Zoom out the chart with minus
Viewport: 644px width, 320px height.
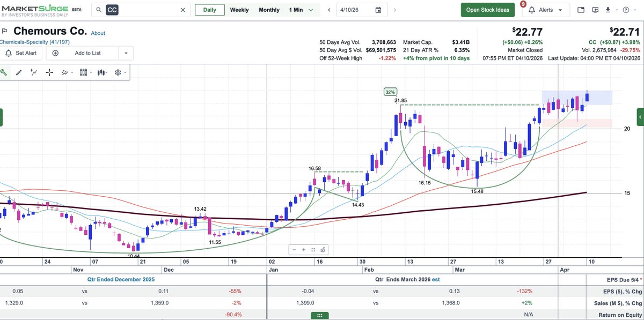point(295,250)
